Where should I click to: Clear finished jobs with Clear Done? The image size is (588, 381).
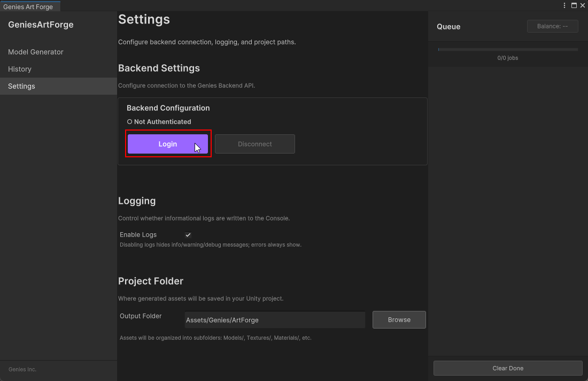507,368
